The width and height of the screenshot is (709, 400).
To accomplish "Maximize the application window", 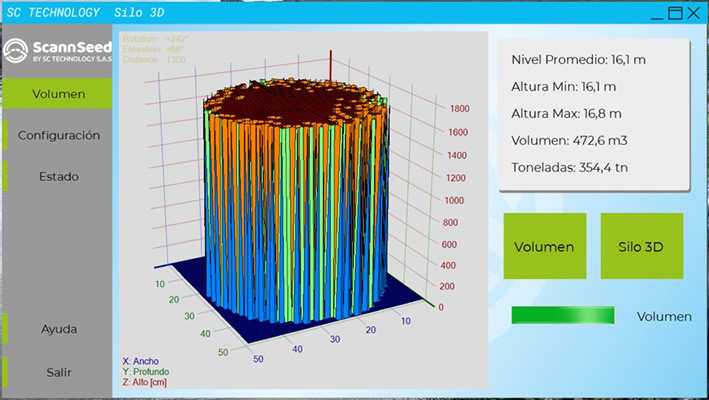I will (x=675, y=13).
